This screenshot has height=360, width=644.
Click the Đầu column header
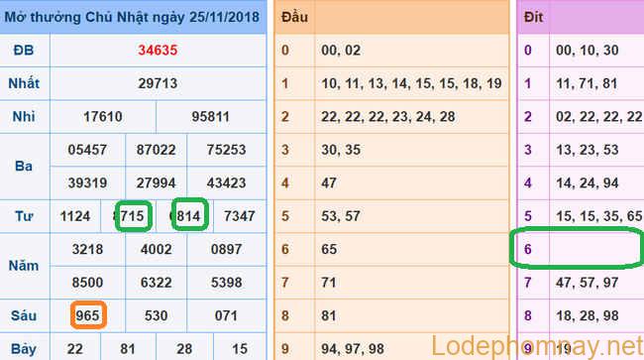pos(294,17)
